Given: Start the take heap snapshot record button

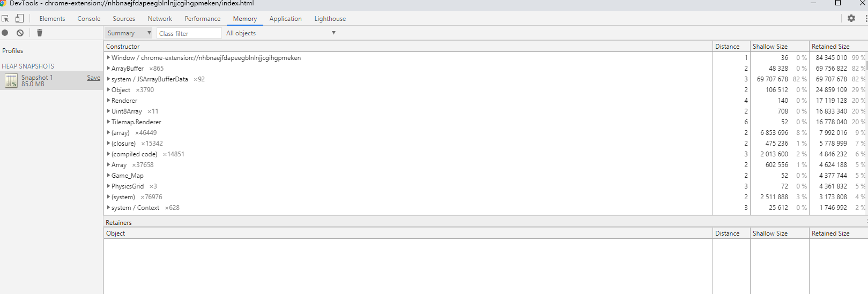Looking at the screenshot, I should (x=5, y=33).
